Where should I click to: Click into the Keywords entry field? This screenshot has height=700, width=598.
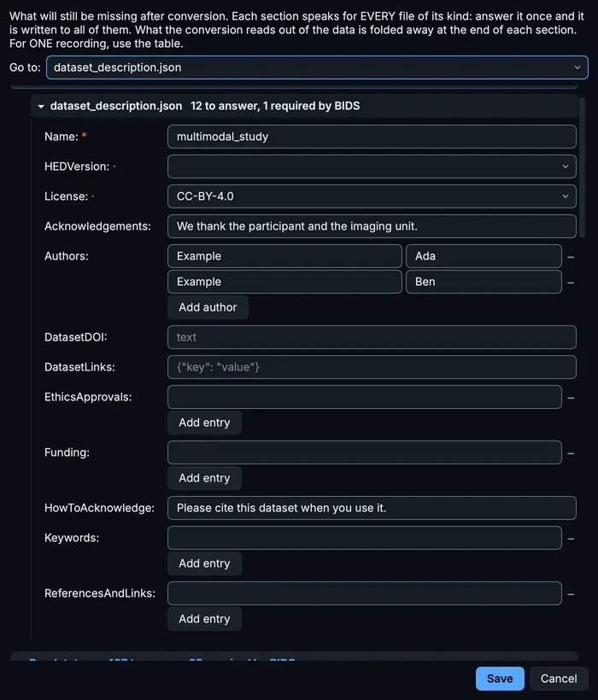tap(365, 538)
